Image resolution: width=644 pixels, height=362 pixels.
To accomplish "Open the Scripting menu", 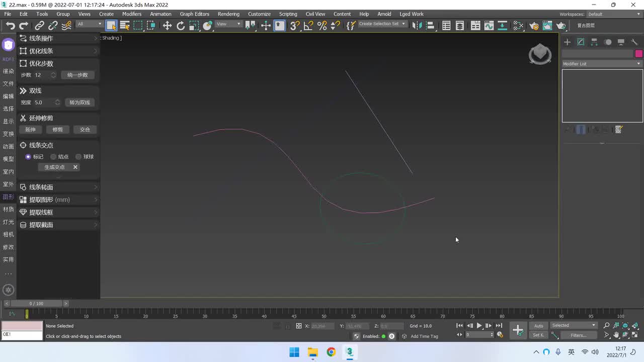I will coord(288,14).
